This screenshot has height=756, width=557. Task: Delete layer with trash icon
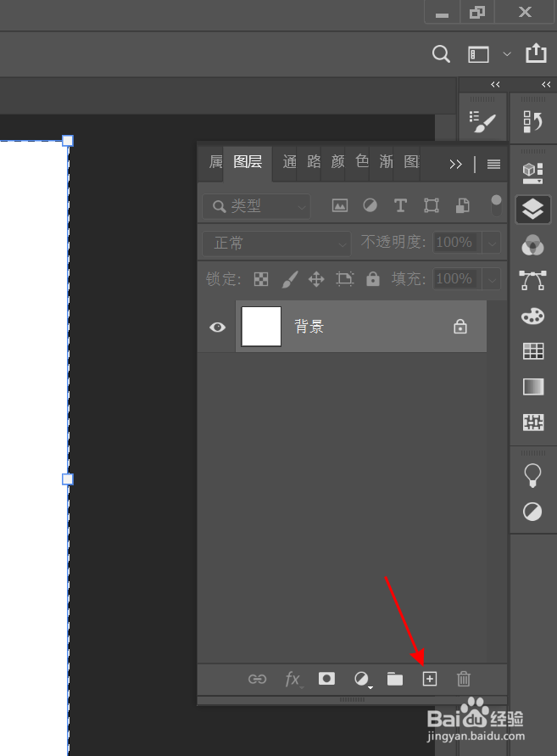point(464,679)
